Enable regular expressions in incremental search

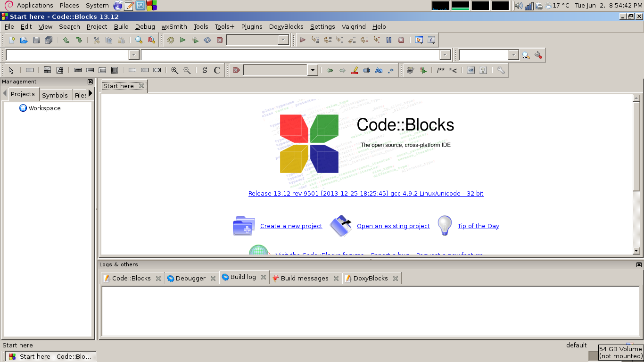(390, 70)
